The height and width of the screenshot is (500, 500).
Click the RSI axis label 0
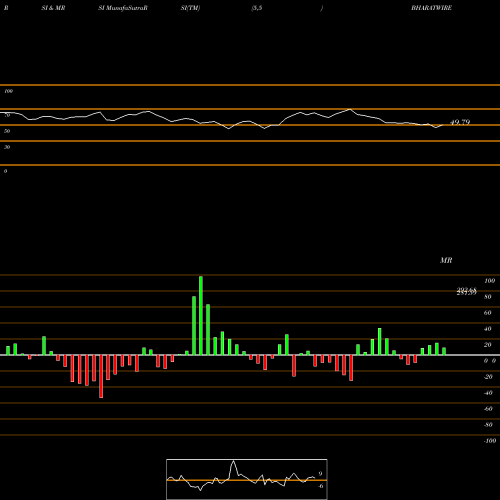point(5,171)
